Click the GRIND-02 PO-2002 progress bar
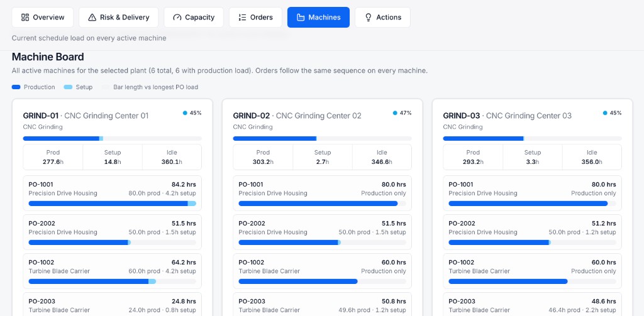This screenshot has width=644, height=316. (x=322, y=242)
